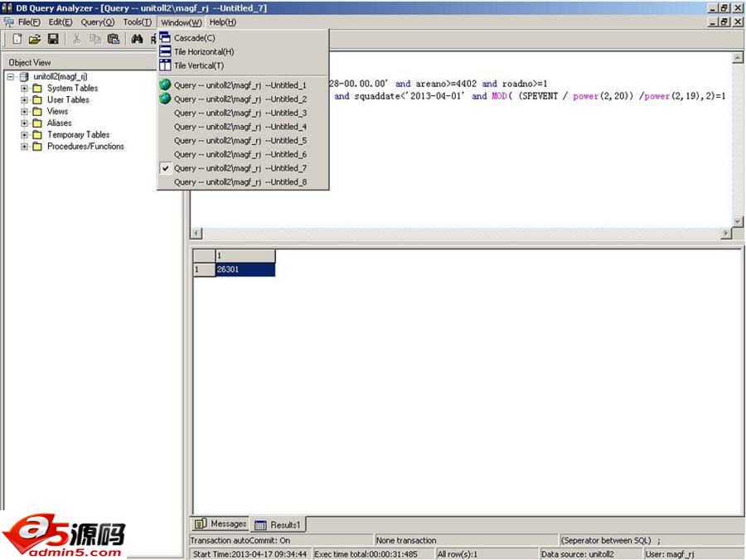Paste from clipboard via the Paste icon
Screen dimensions: 746x560
[115, 39]
